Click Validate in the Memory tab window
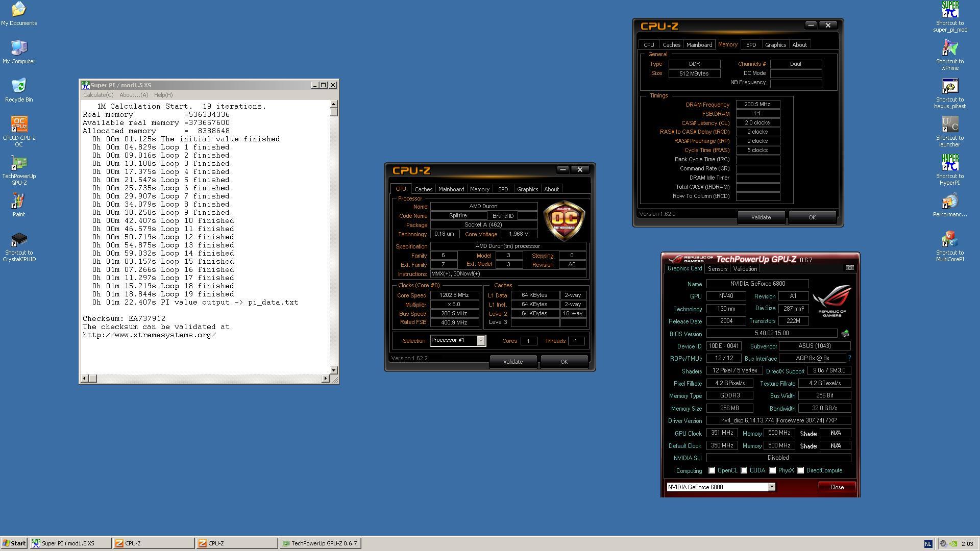The width and height of the screenshot is (980, 551). (761, 217)
